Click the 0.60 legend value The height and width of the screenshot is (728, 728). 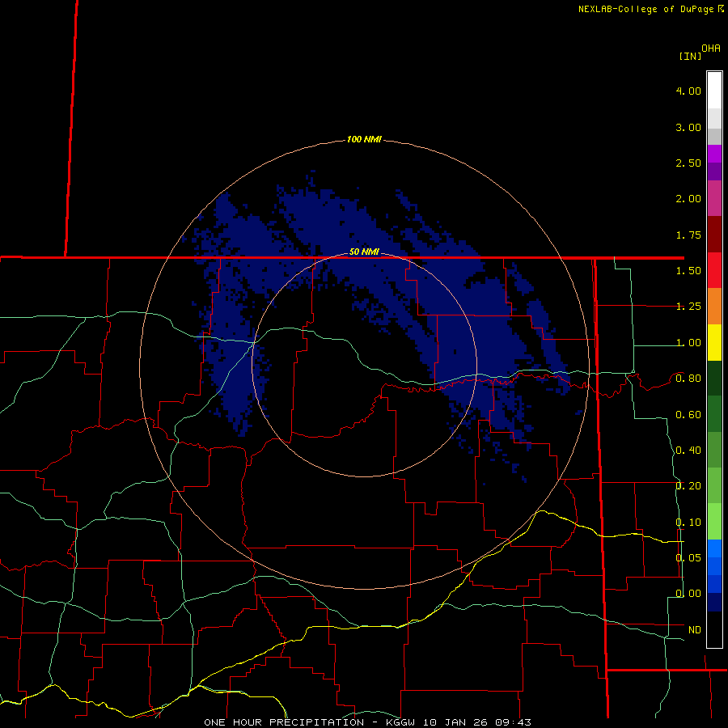[x=688, y=415]
